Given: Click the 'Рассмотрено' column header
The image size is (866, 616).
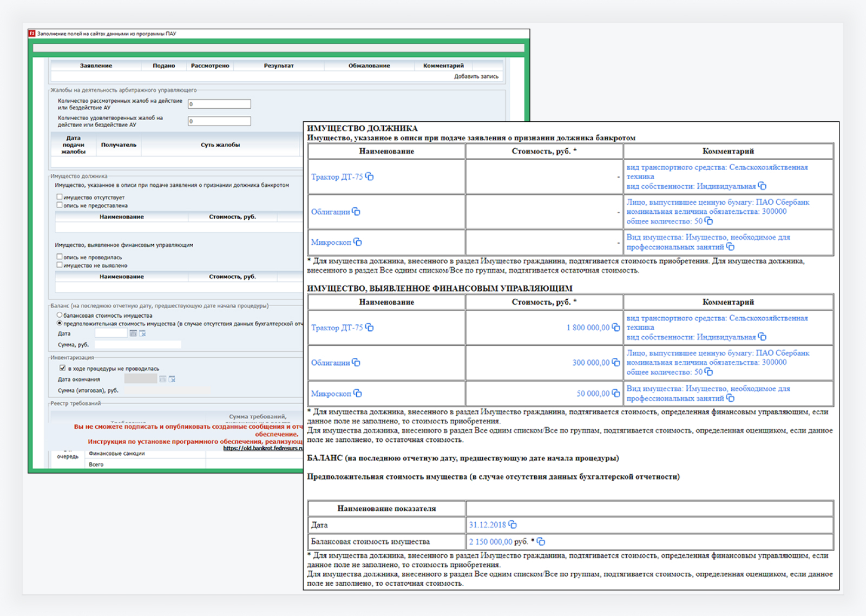Looking at the screenshot, I should (x=210, y=65).
